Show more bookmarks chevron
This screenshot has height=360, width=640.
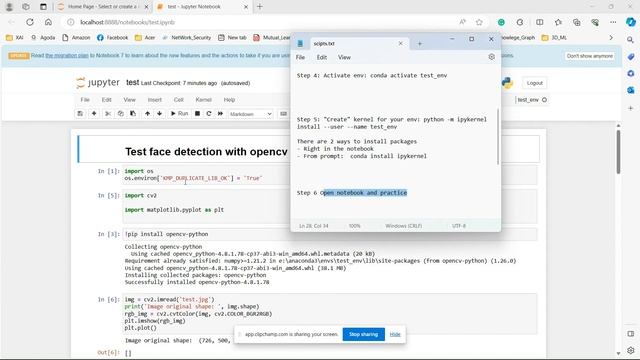pos(611,38)
